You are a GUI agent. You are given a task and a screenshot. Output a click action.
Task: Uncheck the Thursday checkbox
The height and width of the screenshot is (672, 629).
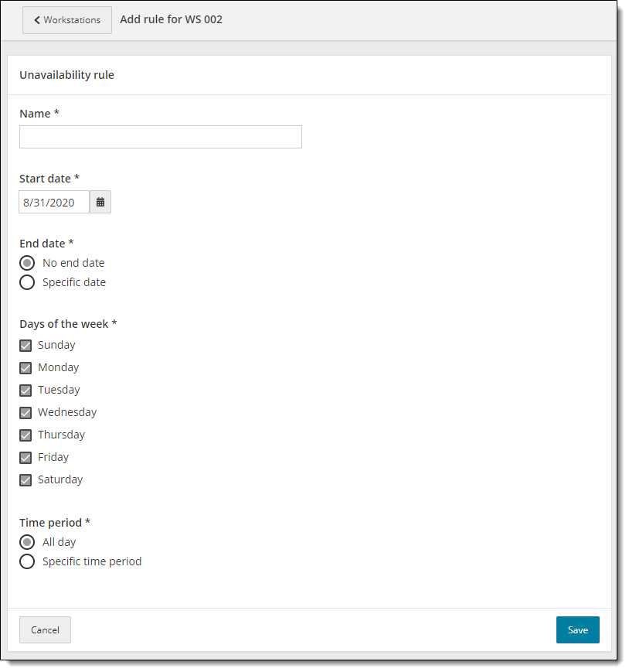(25, 435)
